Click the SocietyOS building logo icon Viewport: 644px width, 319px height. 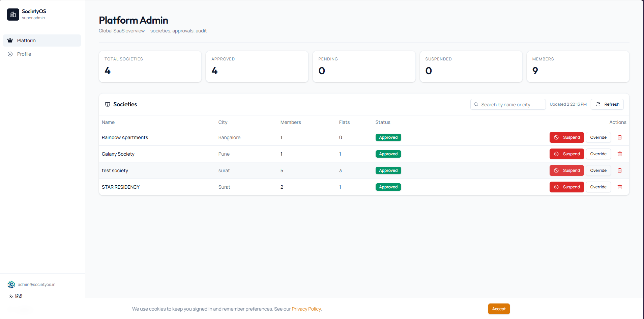click(13, 15)
